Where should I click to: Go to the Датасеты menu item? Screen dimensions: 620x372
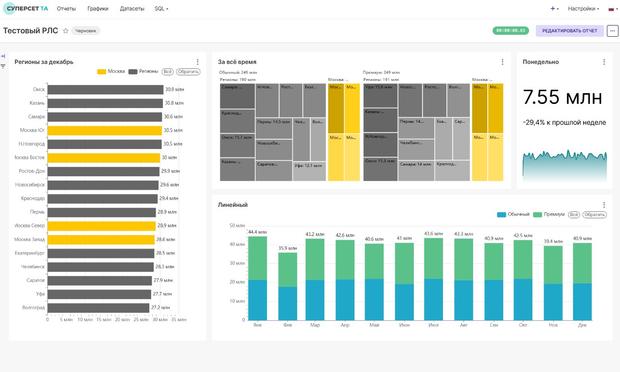point(132,8)
